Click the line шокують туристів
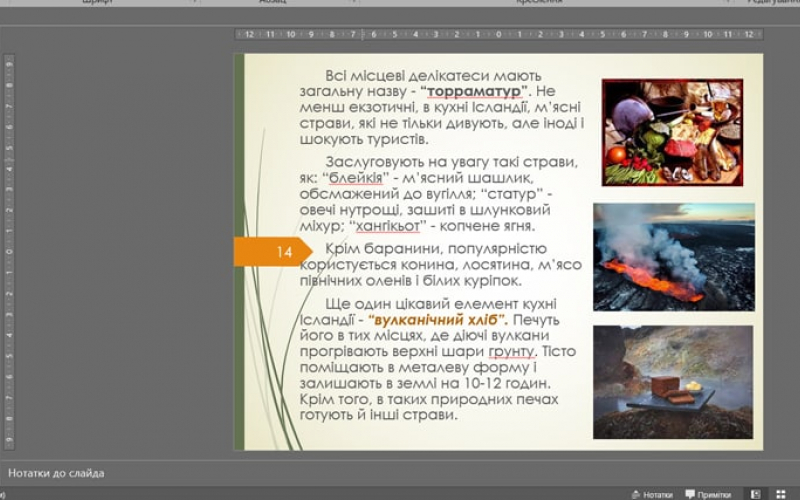The image size is (800, 500). [364, 139]
